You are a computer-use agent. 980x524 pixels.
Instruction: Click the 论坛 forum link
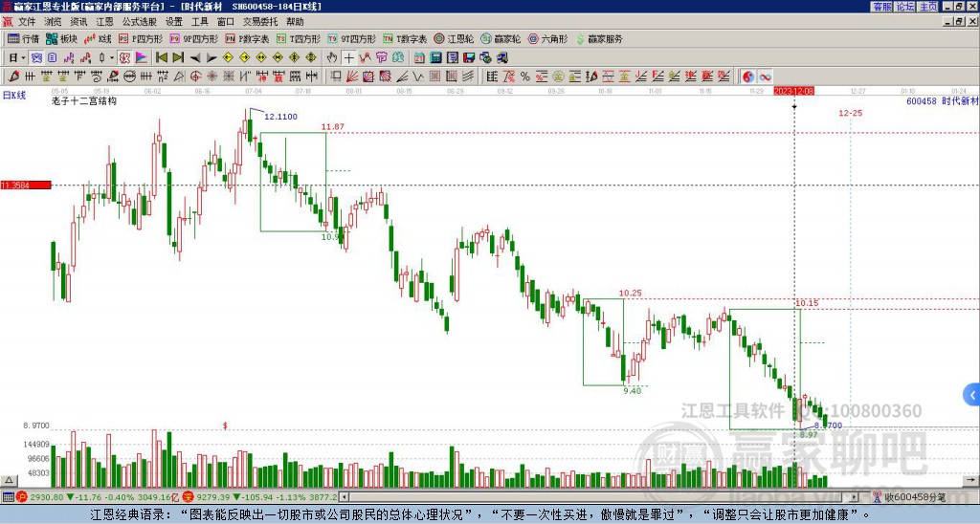pos(905,7)
